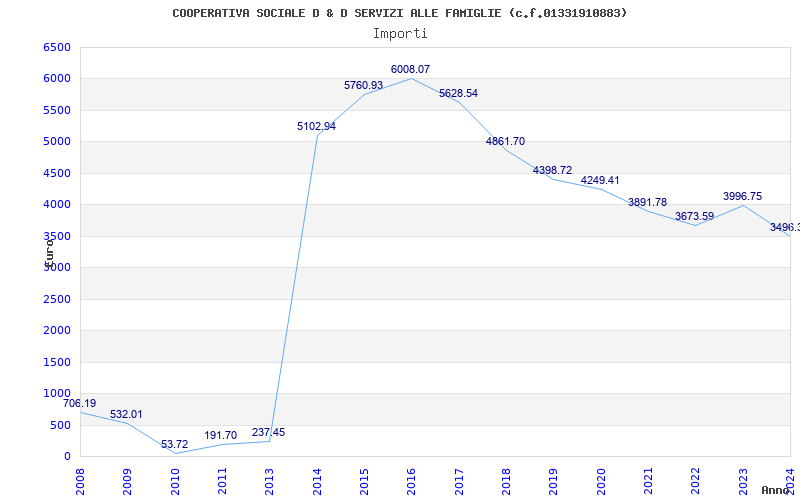The height and width of the screenshot is (500, 800).
Task: Click the 1500 y-axis tick label
Action: coord(57,362)
